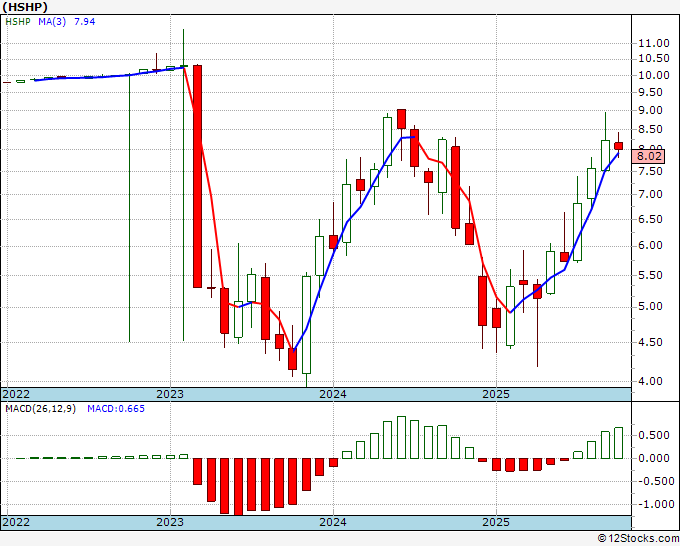This screenshot has width=680, height=546.
Task: Click the 11.00 price axis label
Action: tap(654, 43)
